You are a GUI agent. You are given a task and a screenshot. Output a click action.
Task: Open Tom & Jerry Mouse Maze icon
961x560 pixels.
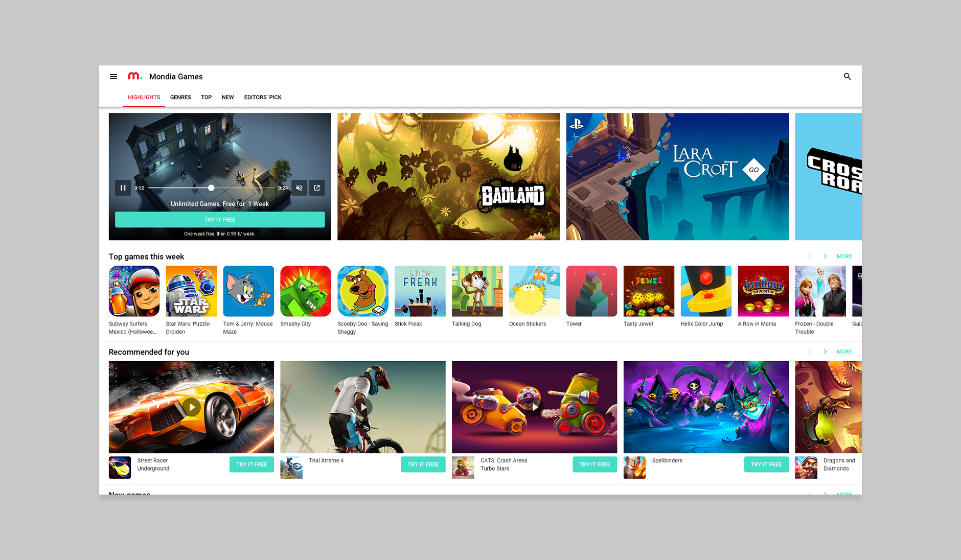(x=248, y=291)
